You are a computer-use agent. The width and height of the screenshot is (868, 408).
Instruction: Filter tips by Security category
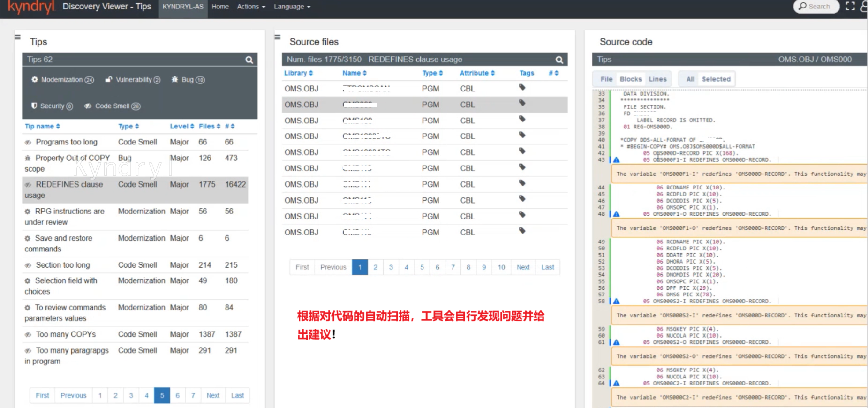coord(52,106)
